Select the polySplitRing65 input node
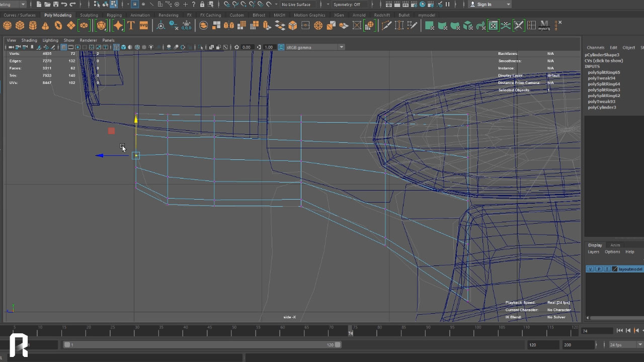This screenshot has height=362, width=644. 604,72
